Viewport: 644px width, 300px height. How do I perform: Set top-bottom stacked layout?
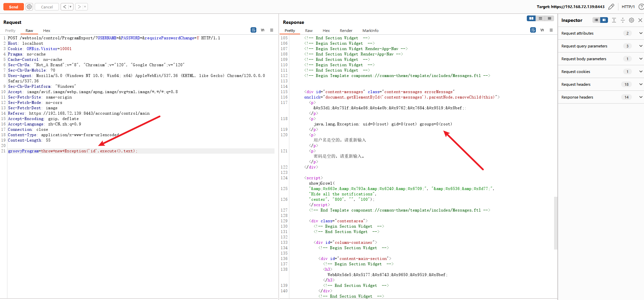540,18
